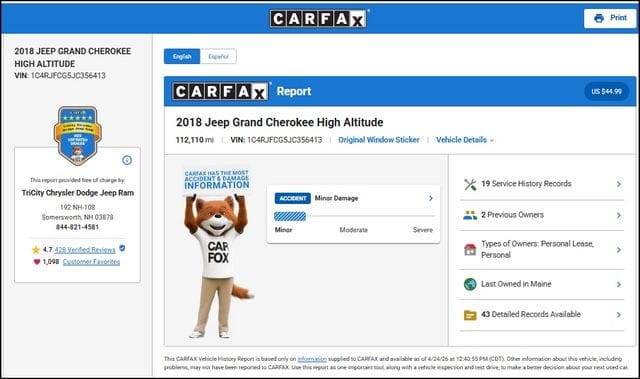Open the CARFAX logo in top header

tap(318, 18)
